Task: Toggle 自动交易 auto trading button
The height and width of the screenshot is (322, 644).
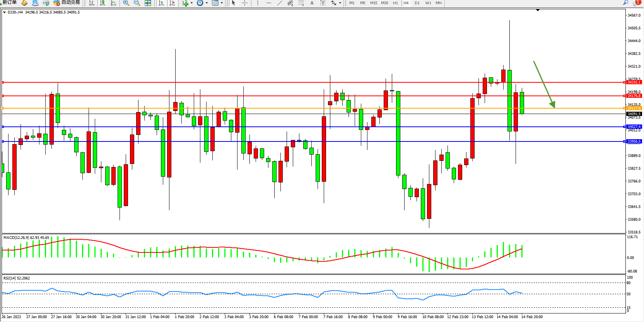Action: point(67,3)
